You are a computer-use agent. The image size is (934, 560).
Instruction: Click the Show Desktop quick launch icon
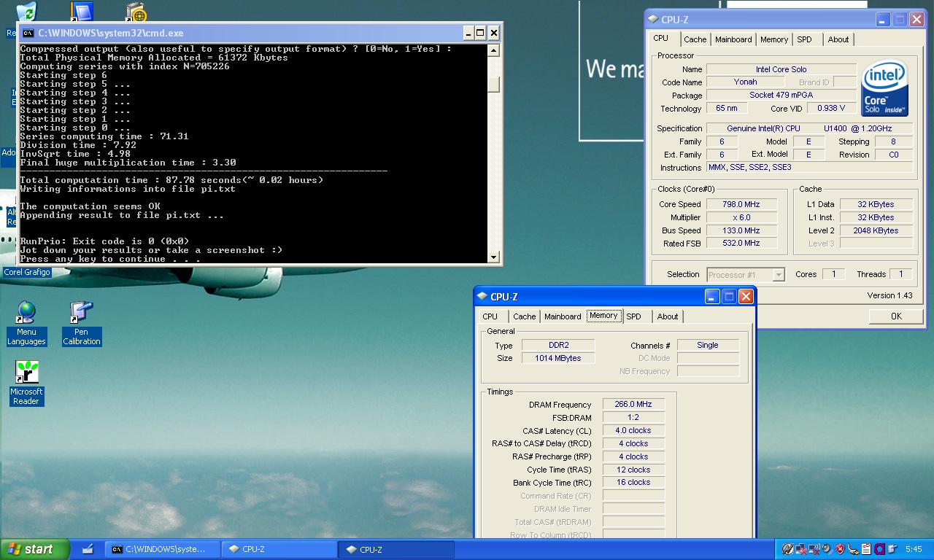88,549
